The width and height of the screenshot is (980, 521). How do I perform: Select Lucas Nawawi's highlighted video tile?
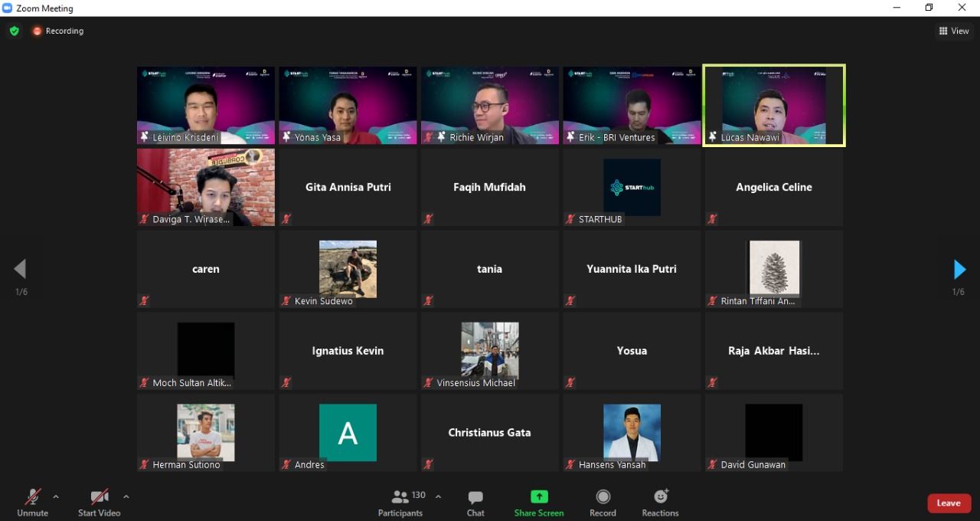click(x=773, y=106)
